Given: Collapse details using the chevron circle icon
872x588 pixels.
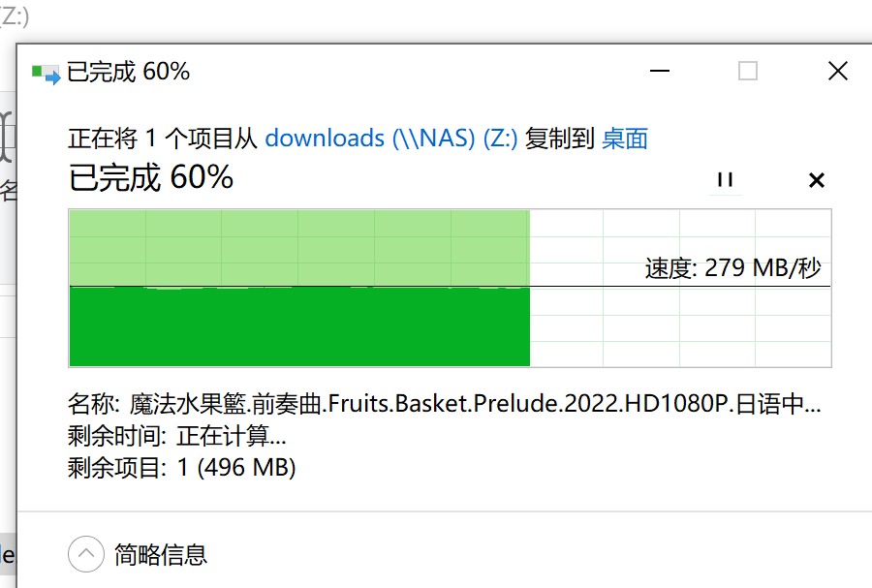Looking at the screenshot, I should [86, 553].
